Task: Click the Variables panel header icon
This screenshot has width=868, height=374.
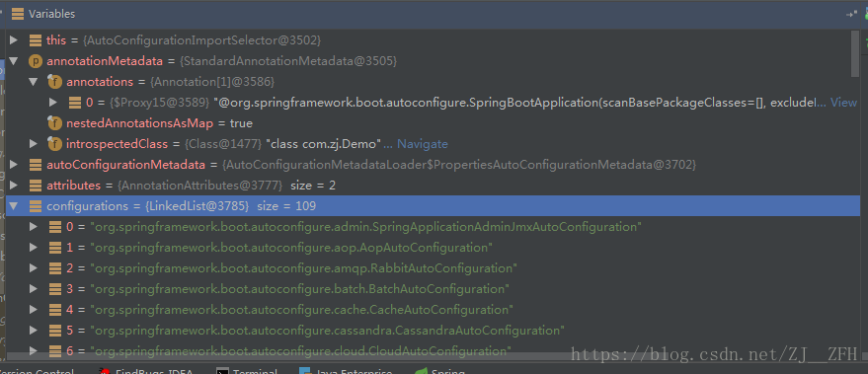Action: click(x=18, y=14)
